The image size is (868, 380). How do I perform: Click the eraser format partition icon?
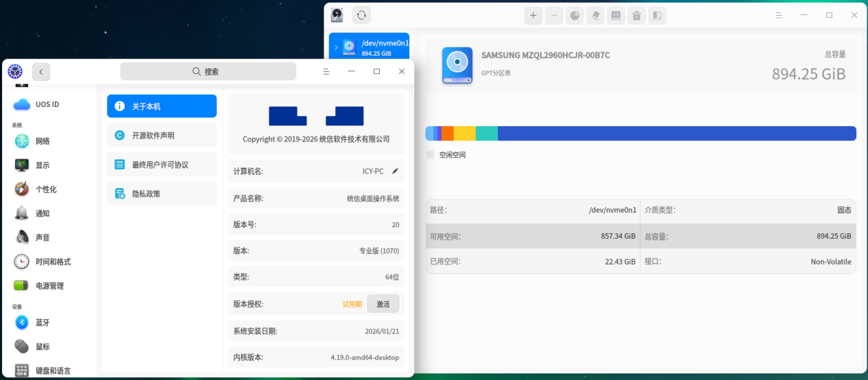[x=595, y=15]
